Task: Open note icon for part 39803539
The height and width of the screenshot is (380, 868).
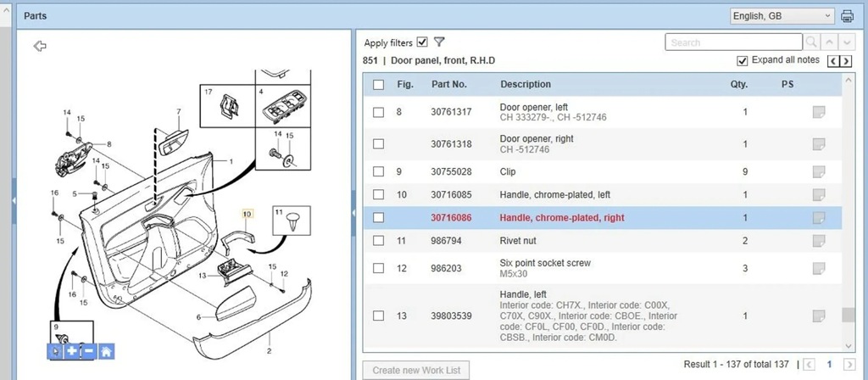Action: pos(819,316)
